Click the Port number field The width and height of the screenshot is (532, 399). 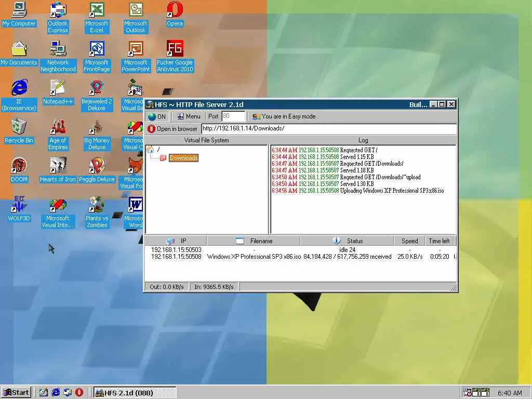pos(233,116)
